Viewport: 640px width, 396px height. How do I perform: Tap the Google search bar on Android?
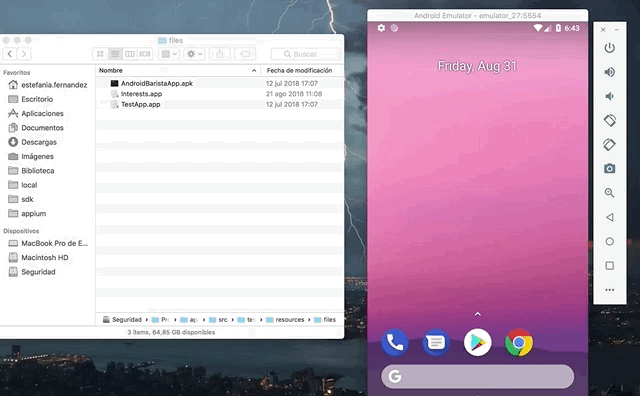(478, 376)
